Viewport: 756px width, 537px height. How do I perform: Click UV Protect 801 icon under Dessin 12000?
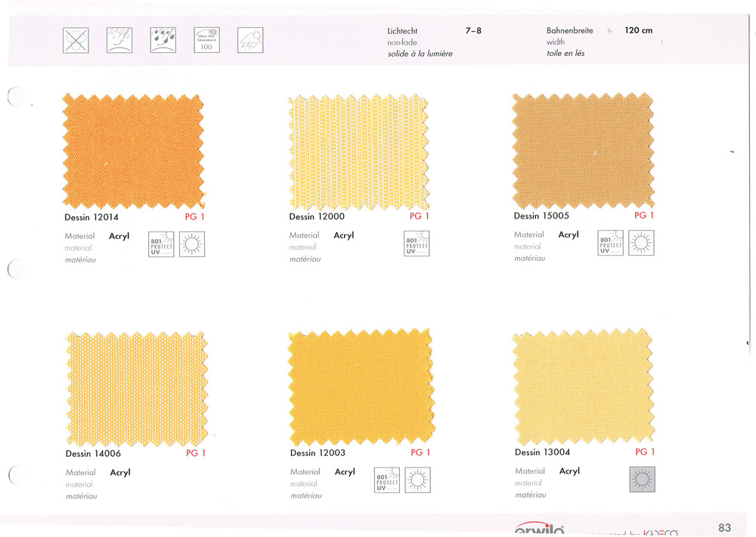click(x=417, y=244)
